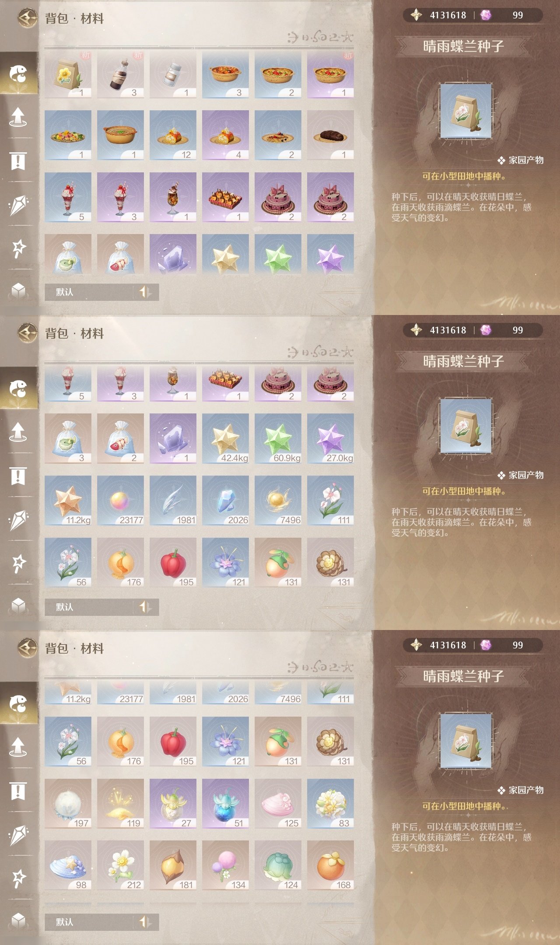The image size is (560, 945).
Task: Select the soup pot dish with count 1
Action: pyautogui.click(x=120, y=135)
